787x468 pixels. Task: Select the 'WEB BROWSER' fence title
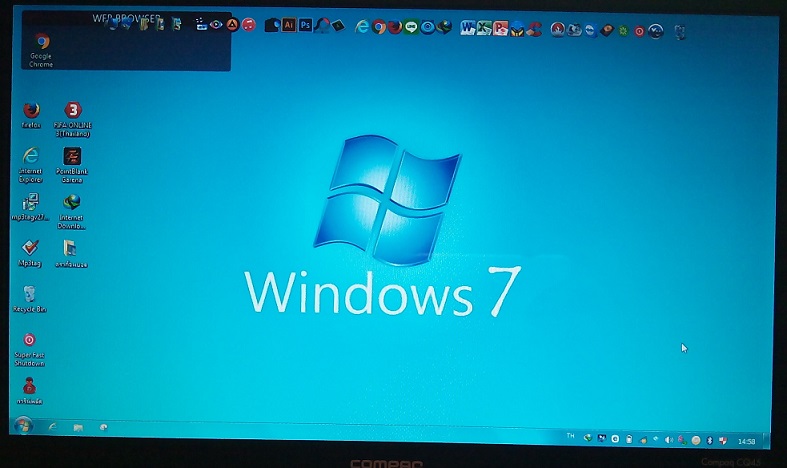(126, 19)
